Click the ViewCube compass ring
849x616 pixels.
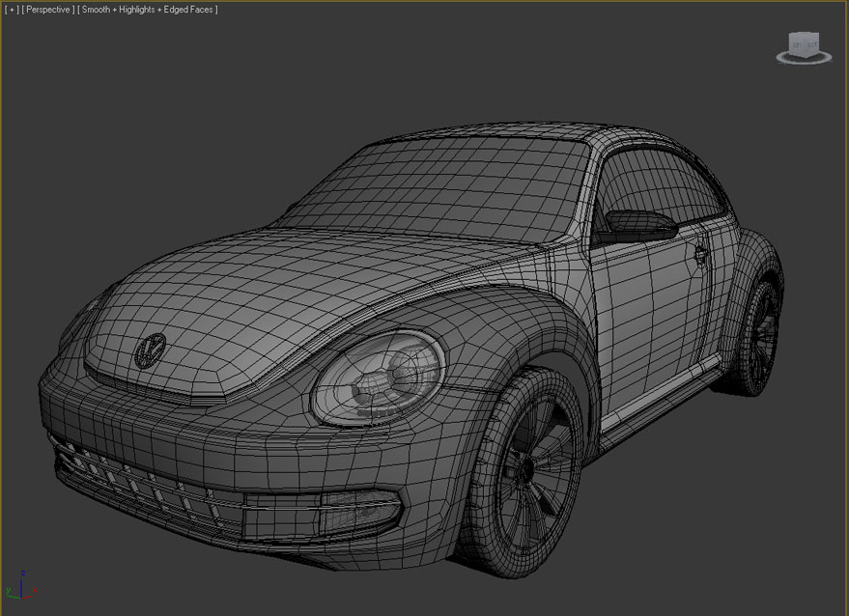click(x=804, y=60)
